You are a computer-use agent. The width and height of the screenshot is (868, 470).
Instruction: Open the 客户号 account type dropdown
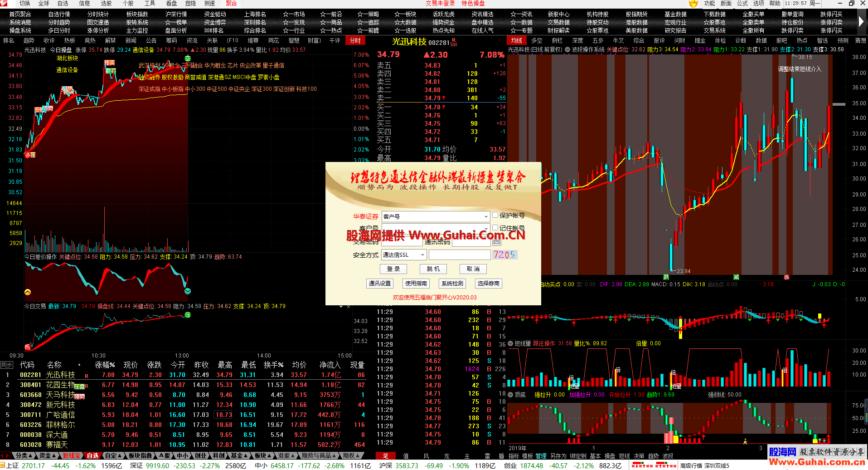[436, 217]
